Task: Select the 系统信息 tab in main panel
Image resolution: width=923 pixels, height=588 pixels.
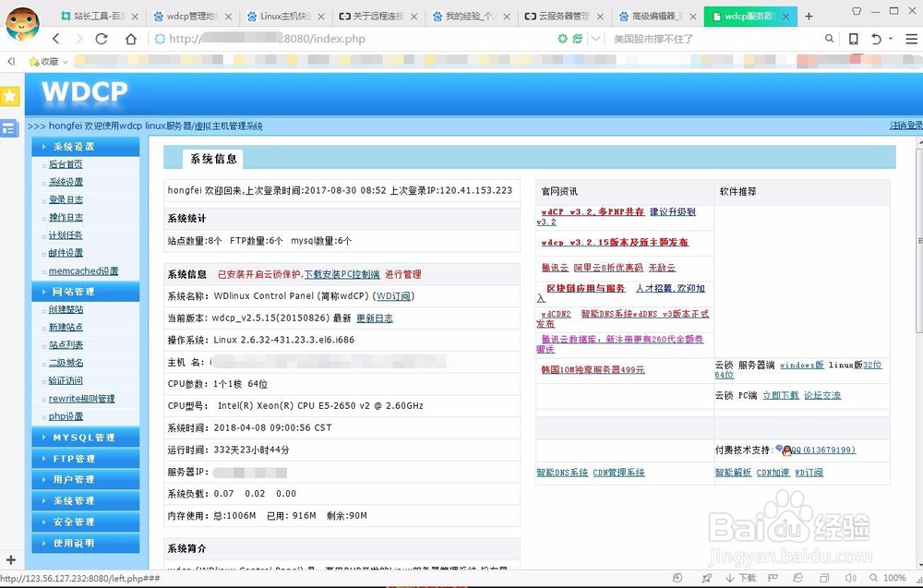Action: point(215,158)
